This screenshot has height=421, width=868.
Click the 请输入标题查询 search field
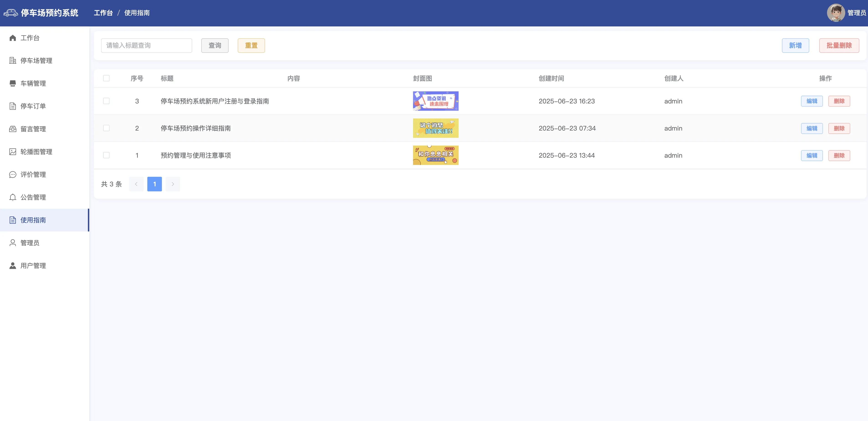[x=146, y=46]
